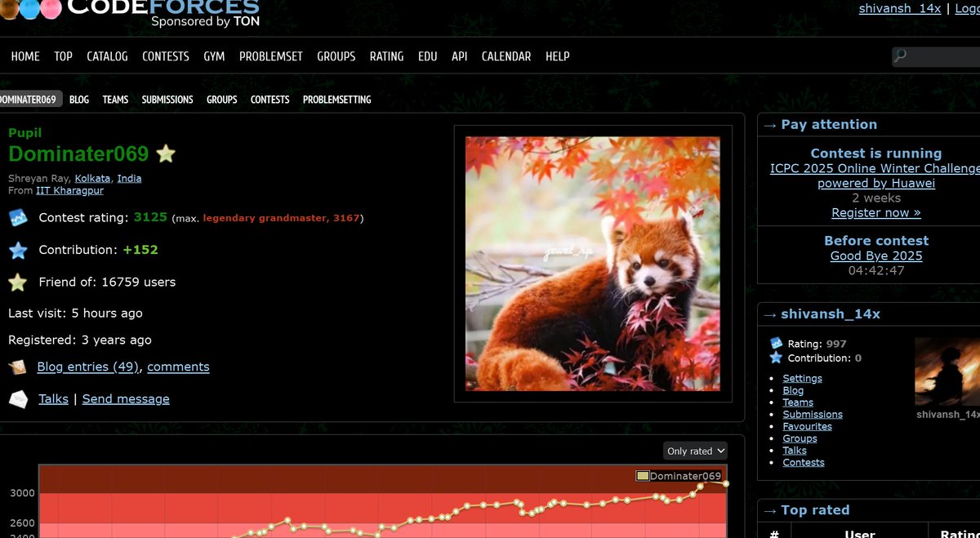Open Teams in the sidebar list
Image resolution: width=980 pixels, height=538 pixels.
[x=798, y=402]
